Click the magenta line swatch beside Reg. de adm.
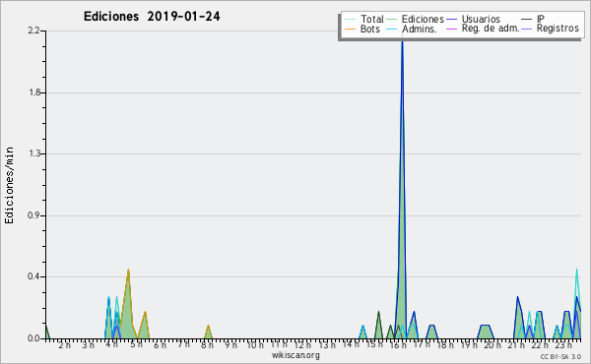The image size is (591, 364). [451, 29]
